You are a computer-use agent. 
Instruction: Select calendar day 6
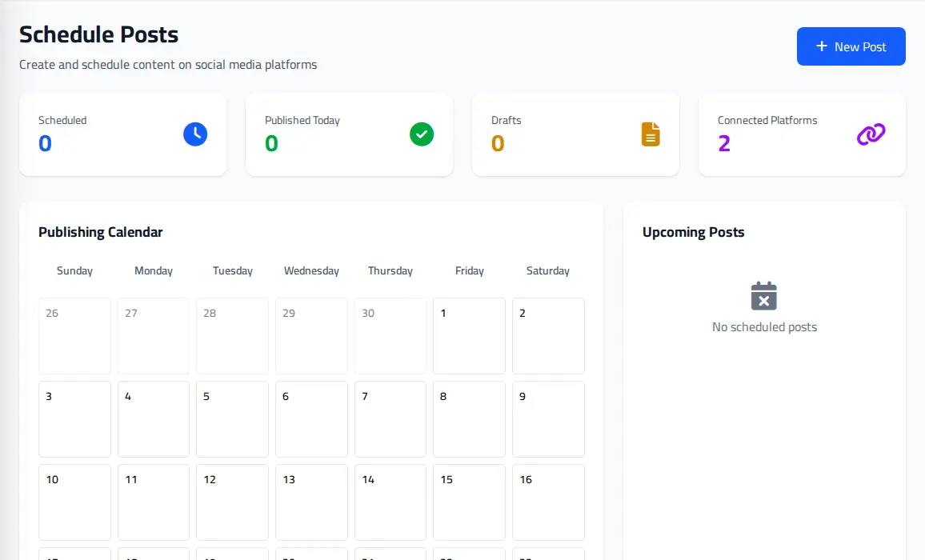pos(311,419)
